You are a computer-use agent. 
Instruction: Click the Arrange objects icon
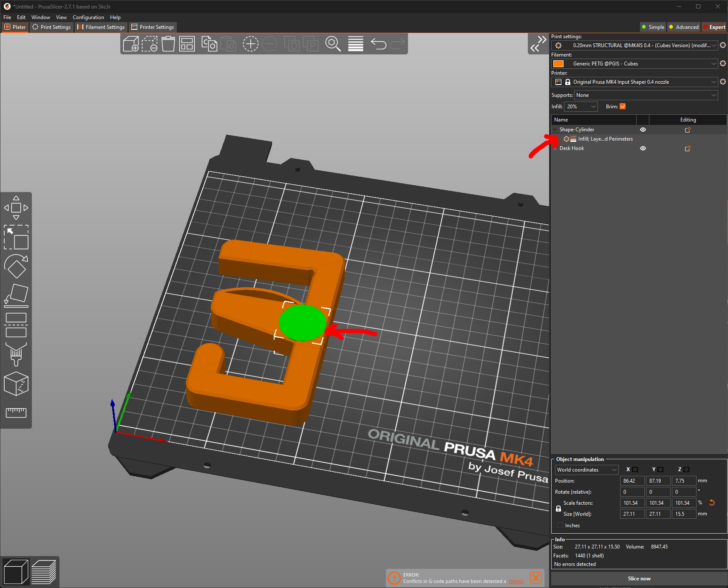(187, 44)
